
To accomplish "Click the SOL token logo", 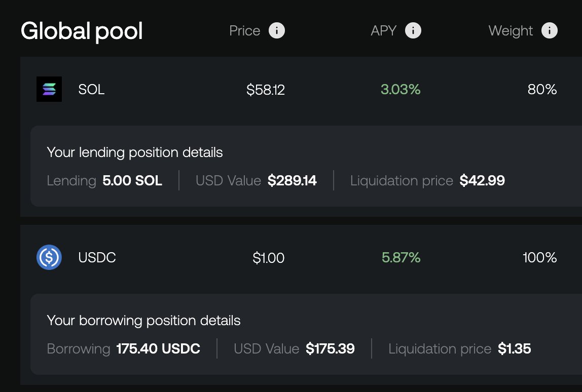I will click(49, 89).
